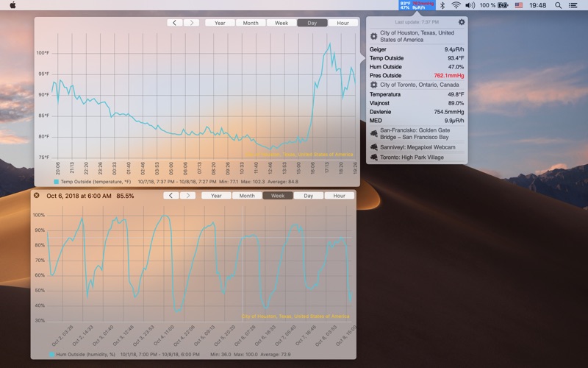Image resolution: width=588 pixels, height=368 pixels.
Task: Open Toronto: High Park Village webcam entry
Action: 417,158
